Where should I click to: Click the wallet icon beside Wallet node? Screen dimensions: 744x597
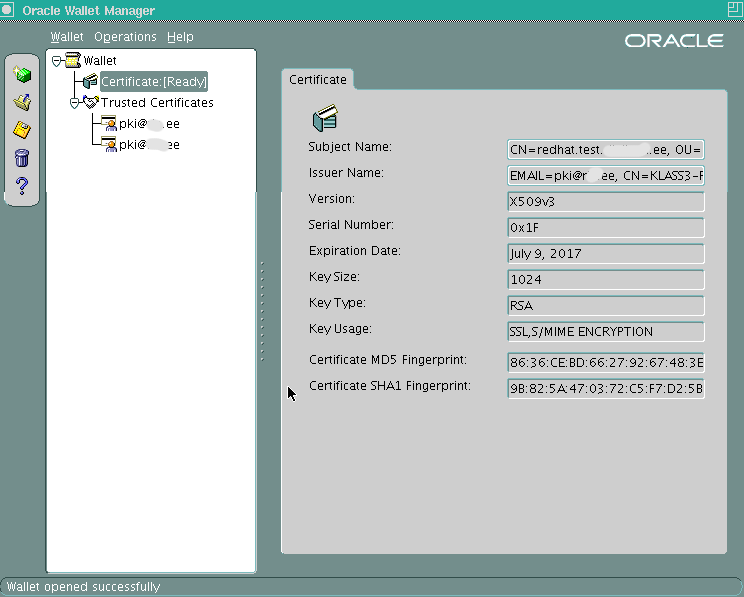point(73,60)
